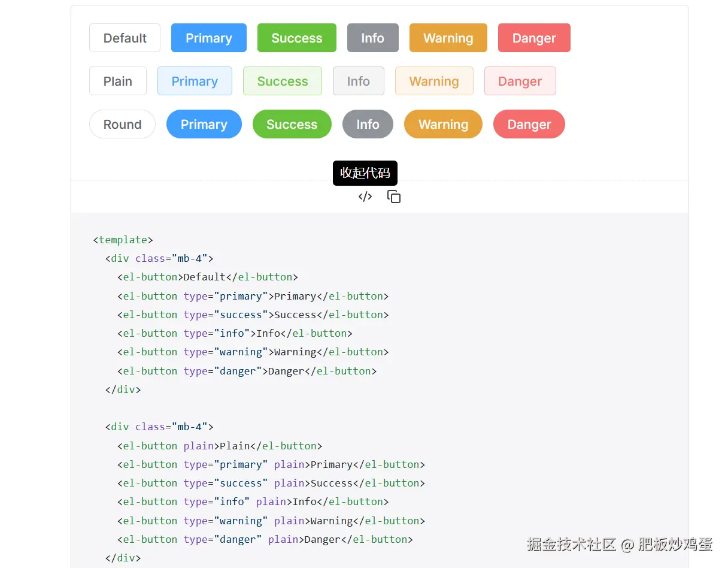
Task: Click the plain-style Info button
Action: 358,81
